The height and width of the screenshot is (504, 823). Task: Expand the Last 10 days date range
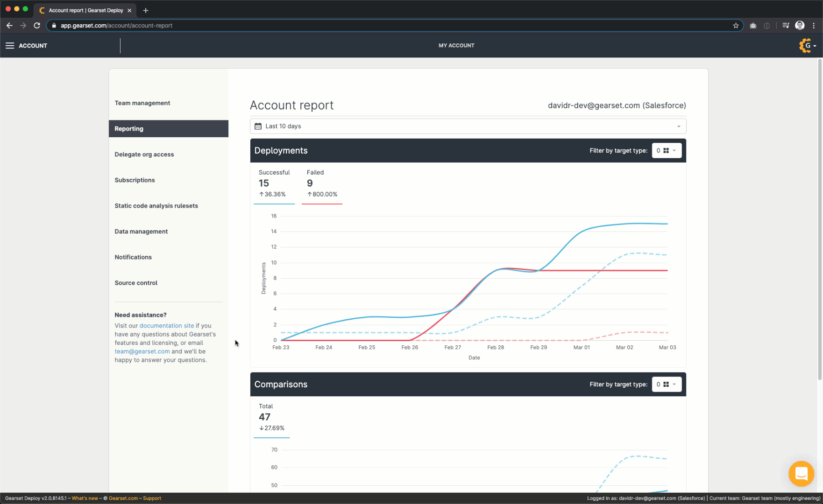468,126
